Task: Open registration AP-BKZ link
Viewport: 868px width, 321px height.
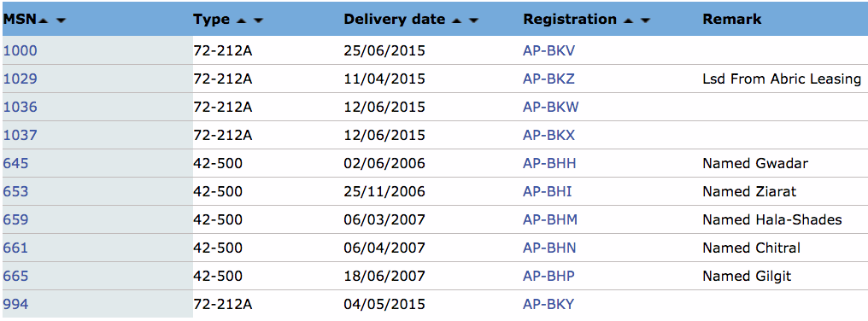Action: [x=548, y=79]
